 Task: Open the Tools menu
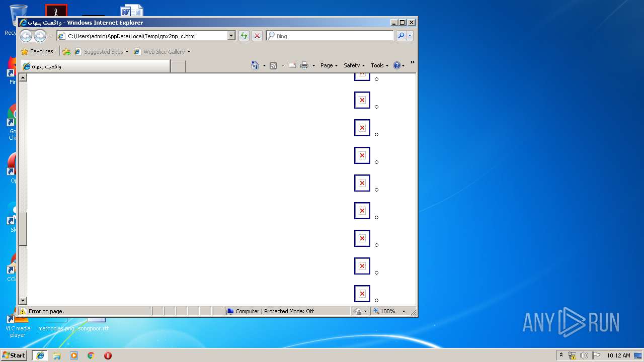point(379,65)
